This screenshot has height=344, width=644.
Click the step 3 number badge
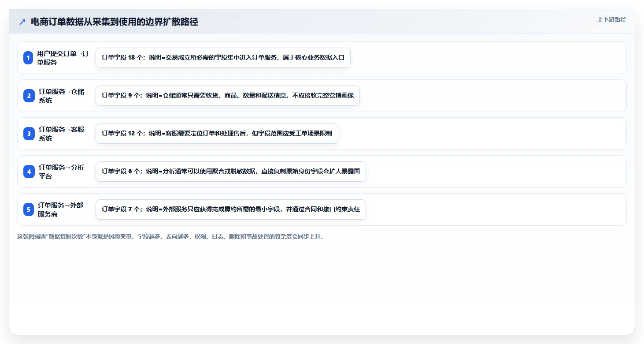[28, 134]
